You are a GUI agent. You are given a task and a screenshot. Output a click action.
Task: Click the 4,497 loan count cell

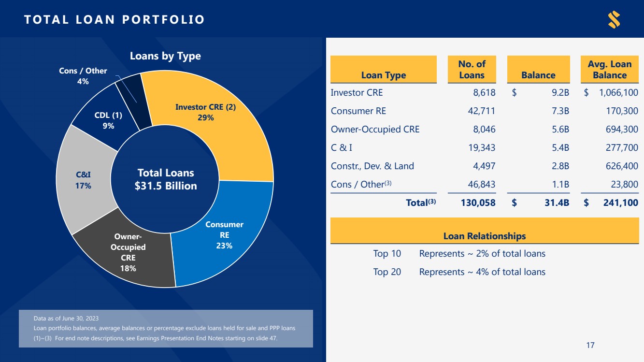(x=484, y=166)
